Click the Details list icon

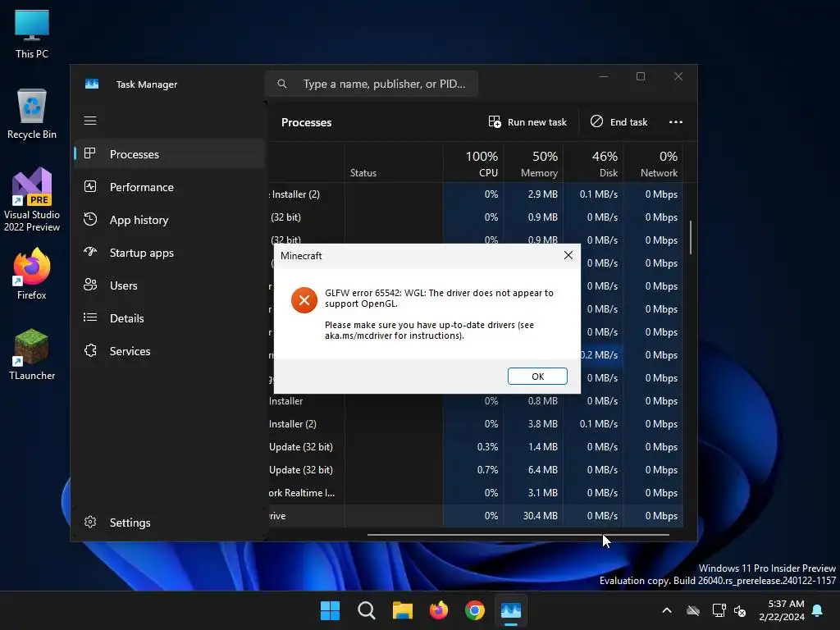point(90,317)
